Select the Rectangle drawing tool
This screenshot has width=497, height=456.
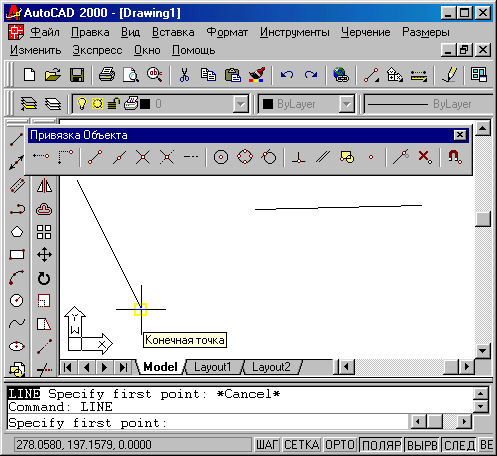pyautogui.click(x=17, y=255)
